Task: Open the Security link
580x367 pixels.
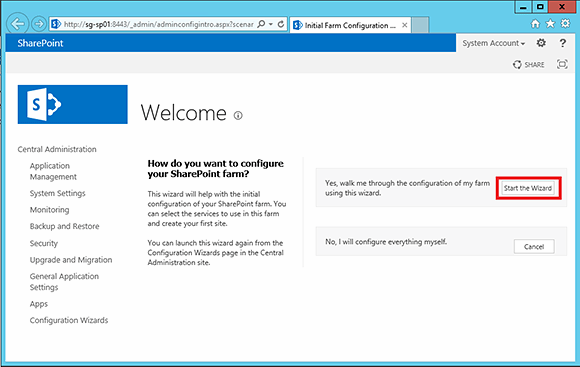Action: point(44,243)
